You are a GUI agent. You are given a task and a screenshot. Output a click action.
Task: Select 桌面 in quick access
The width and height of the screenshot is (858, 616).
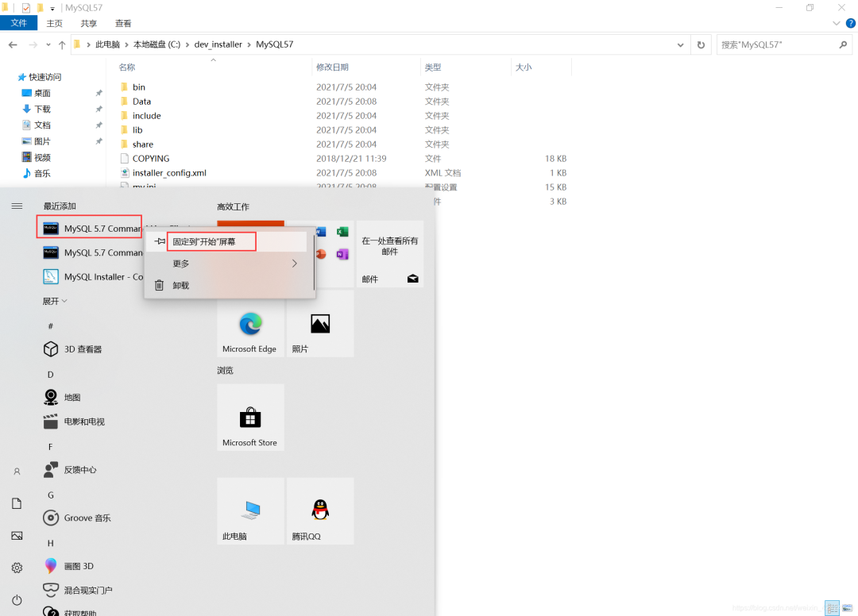point(42,93)
